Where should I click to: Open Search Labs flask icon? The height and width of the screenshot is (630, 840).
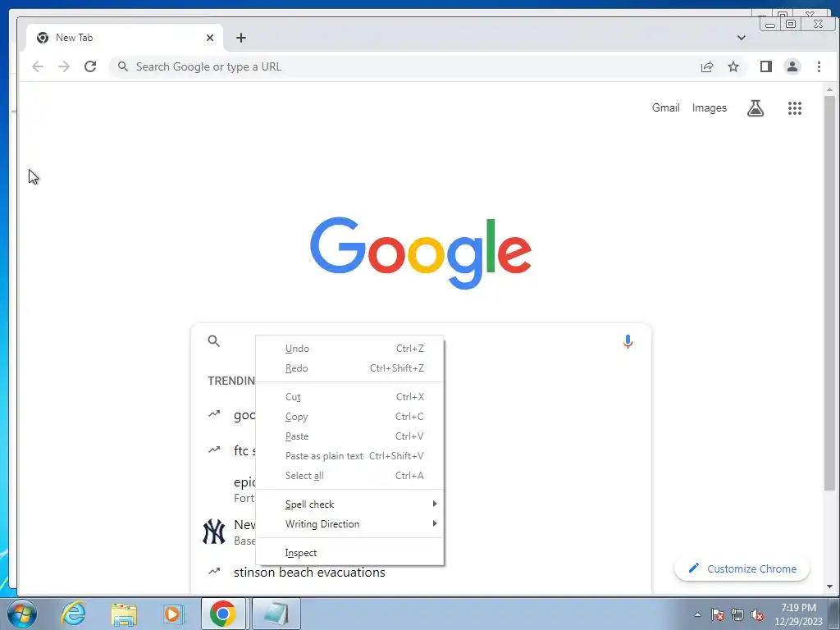click(756, 108)
